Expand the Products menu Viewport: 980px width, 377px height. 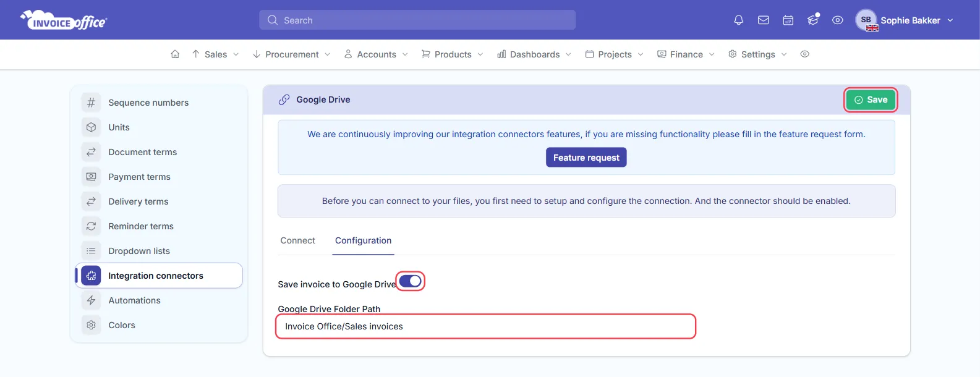(x=452, y=54)
